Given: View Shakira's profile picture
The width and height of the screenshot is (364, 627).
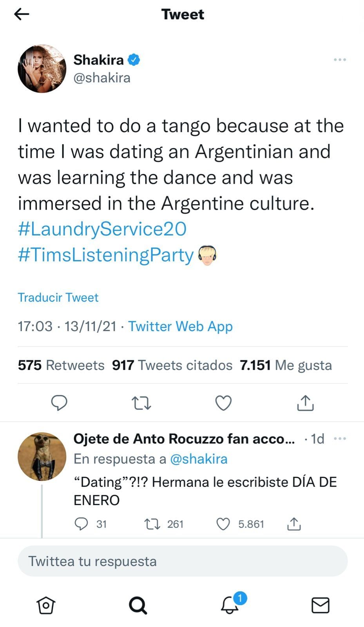Looking at the screenshot, I should [42, 69].
